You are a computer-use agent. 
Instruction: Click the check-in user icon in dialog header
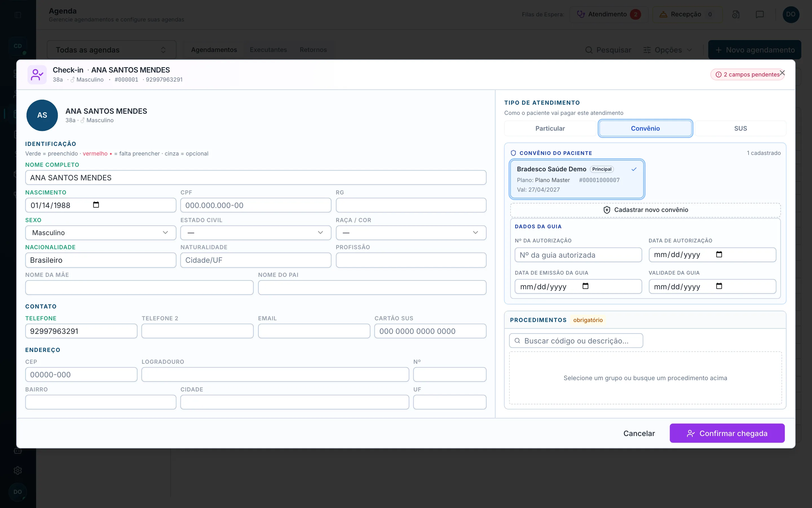[x=37, y=75]
